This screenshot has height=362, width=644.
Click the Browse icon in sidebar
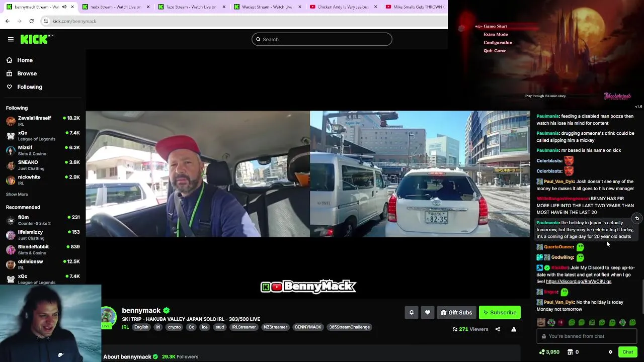coord(9,73)
